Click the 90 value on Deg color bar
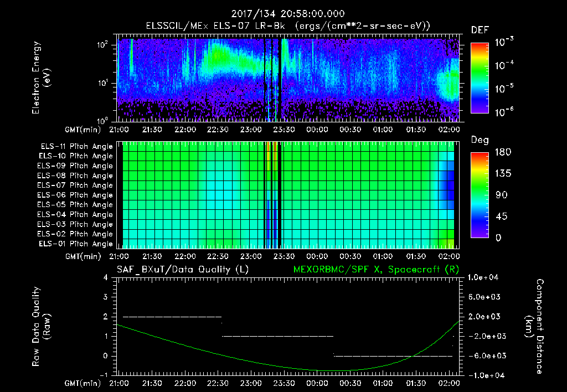The height and width of the screenshot is (392, 567). tap(502, 195)
